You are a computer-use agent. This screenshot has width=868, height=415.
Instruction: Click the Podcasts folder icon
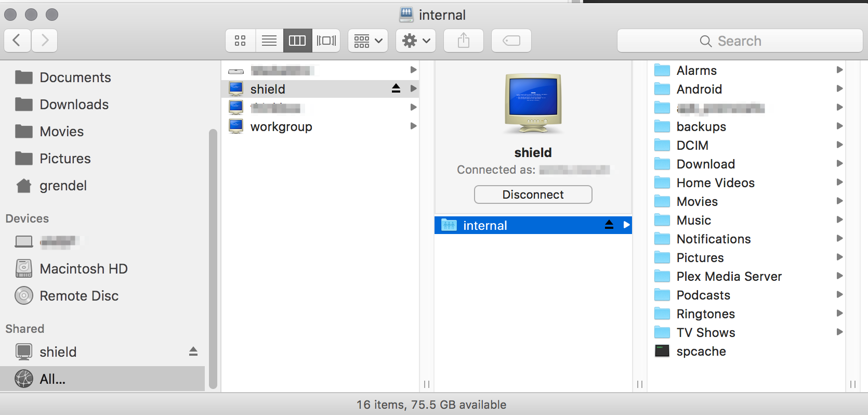(x=662, y=295)
